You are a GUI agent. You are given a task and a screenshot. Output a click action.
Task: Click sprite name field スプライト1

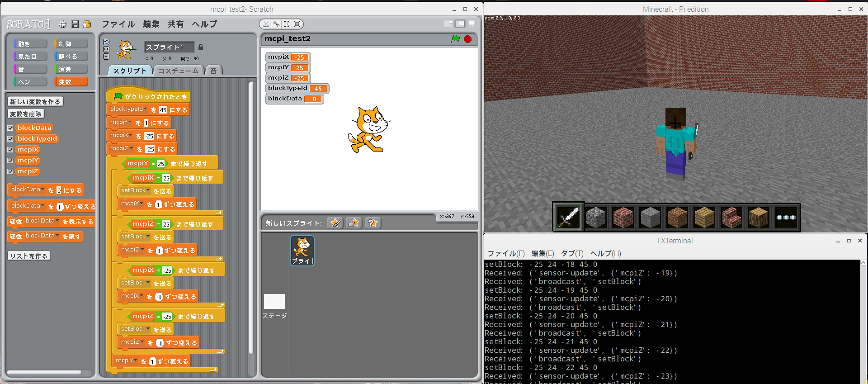pyautogui.click(x=169, y=47)
